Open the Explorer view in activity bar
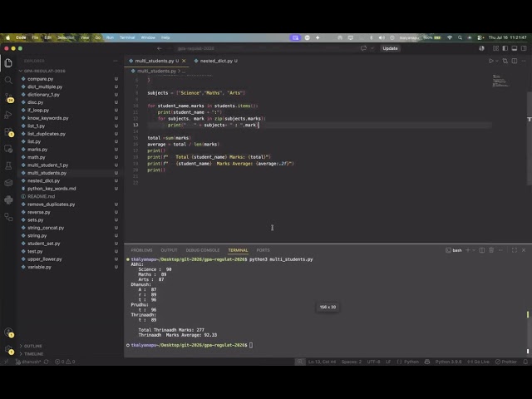Image resolution: width=532 pixels, height=399 pixels. tap(8, 63)
